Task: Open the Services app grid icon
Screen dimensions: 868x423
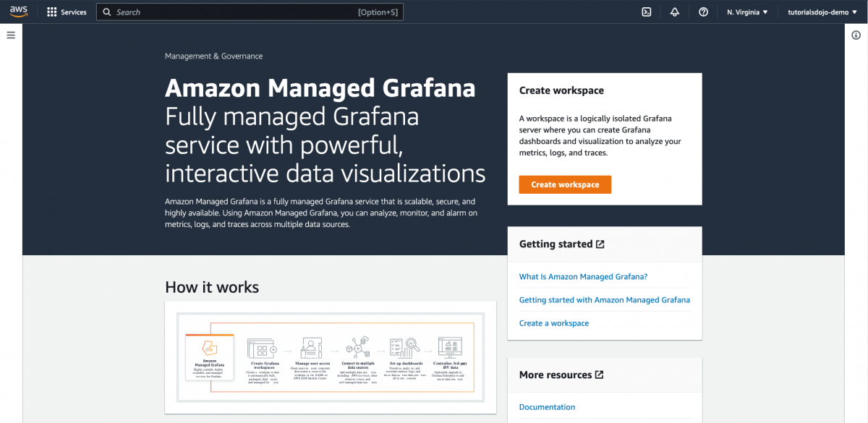Action: (x=51, y=12)
